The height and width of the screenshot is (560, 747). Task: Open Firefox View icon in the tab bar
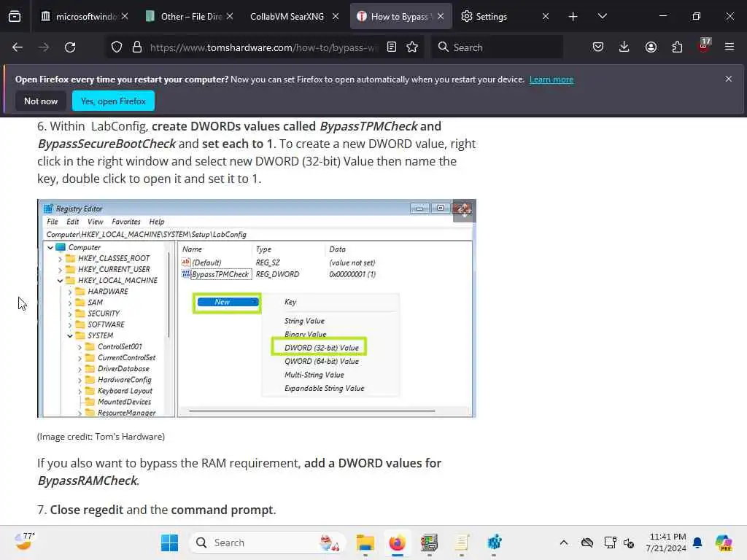(x=15, y=17)
